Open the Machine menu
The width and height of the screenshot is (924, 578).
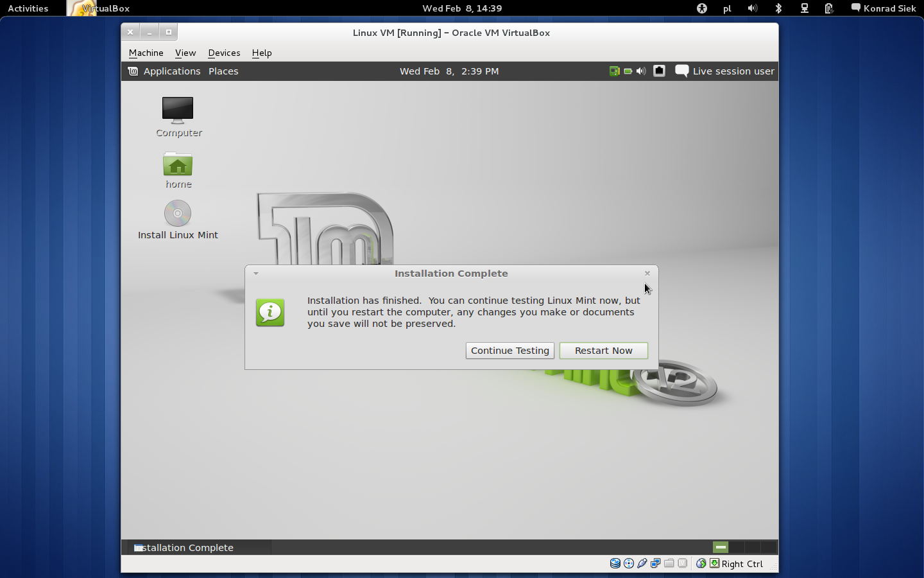pos(146,53)
